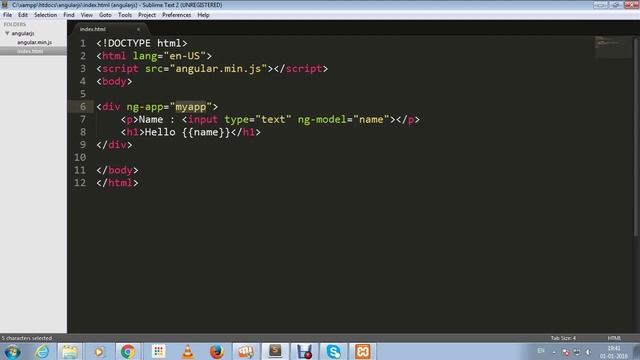Open the Help menu

pyautogui.click(x=203, y=15)
